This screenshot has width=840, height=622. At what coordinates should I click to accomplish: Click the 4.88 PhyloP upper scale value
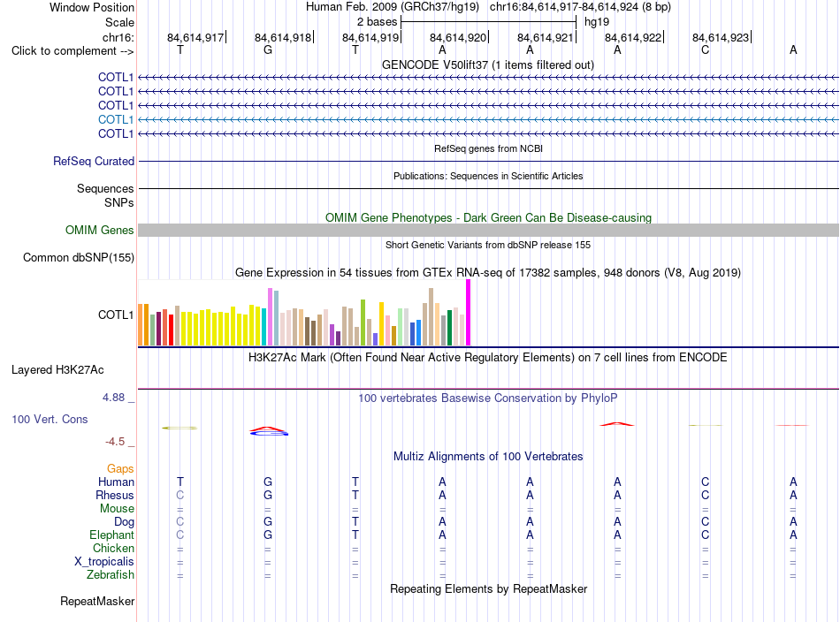tap(113, 398)
